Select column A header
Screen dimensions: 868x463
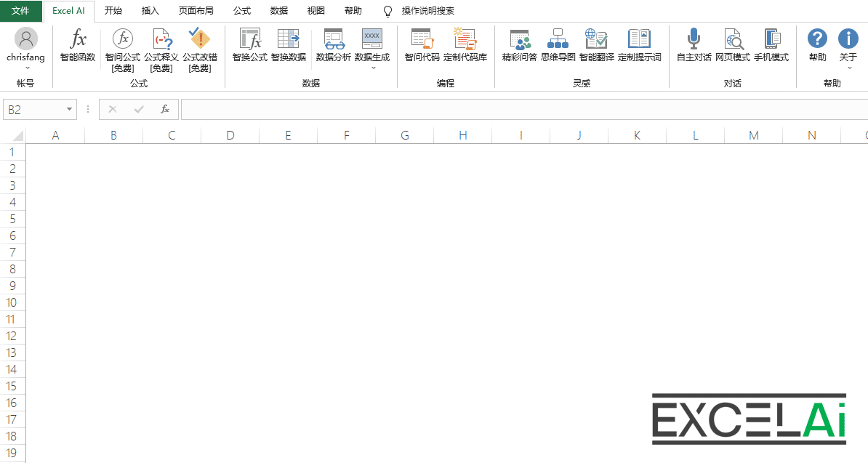(55, 135)
